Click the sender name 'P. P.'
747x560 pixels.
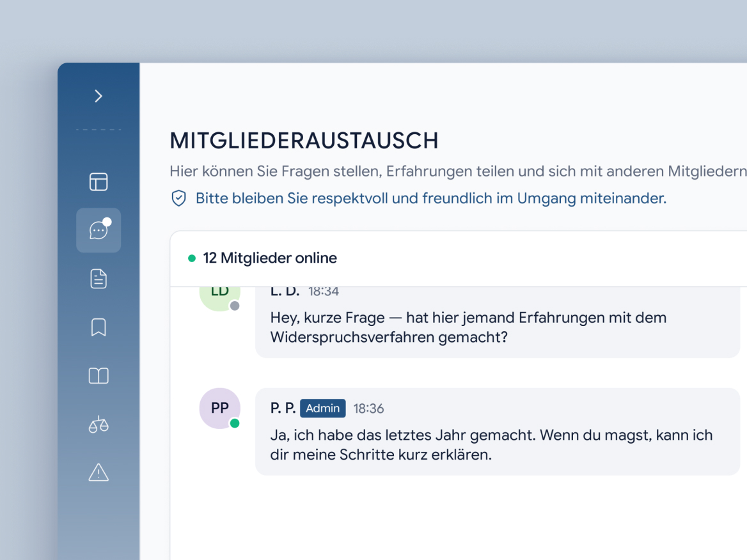coord(283,408)
